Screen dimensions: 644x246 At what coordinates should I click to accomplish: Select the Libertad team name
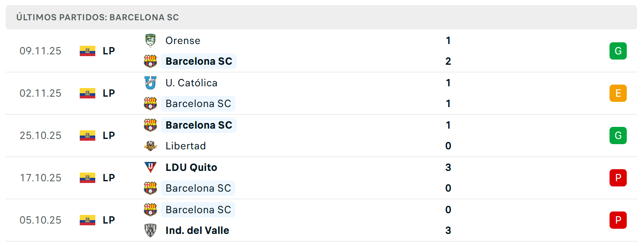click(x=186, y=146)
